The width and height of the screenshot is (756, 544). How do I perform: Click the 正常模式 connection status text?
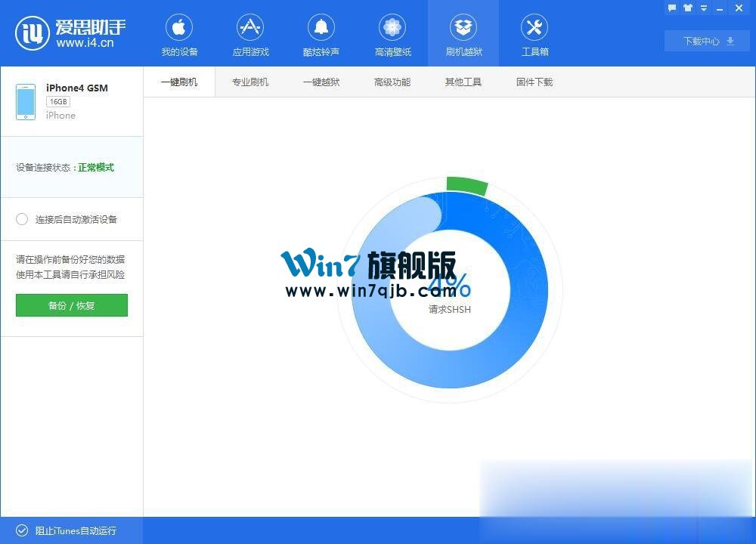pyautogui.click(x=96, y=167)
